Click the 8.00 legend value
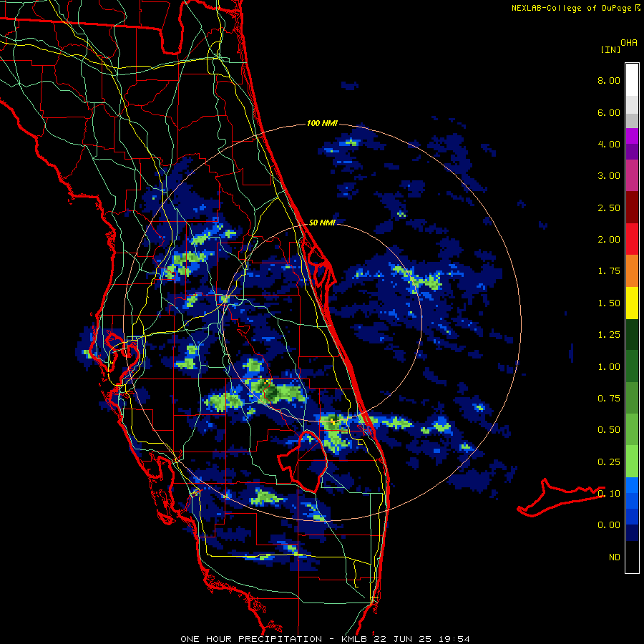The image size is (644, 644). pos(609,80)
